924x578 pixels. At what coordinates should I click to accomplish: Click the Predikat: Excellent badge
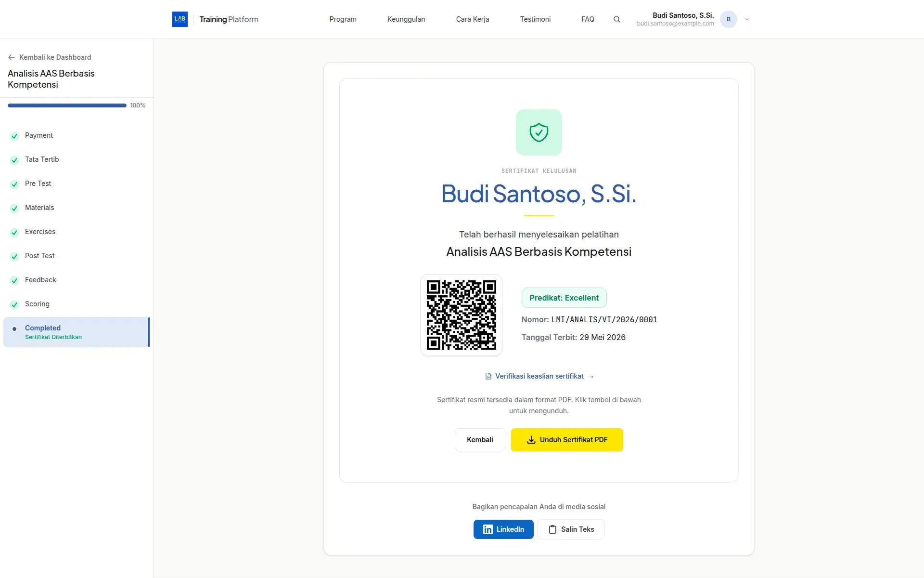564,298
